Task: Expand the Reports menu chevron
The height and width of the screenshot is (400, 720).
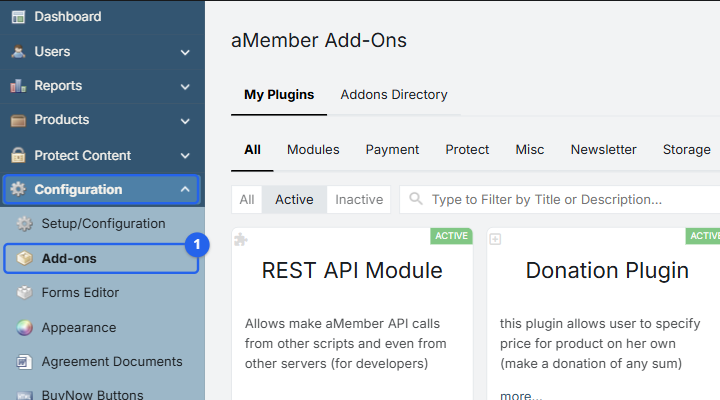Action: click(x=185, y=87)
